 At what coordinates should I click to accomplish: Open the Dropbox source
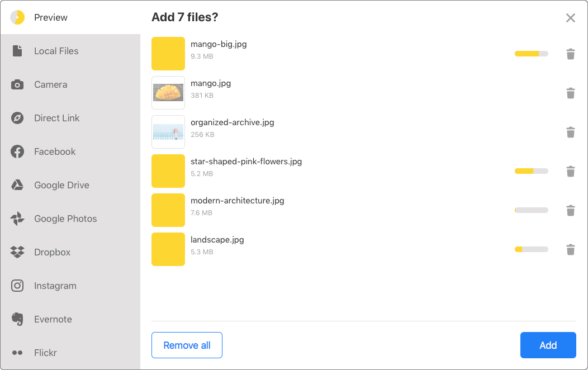[x=52, y=252]
